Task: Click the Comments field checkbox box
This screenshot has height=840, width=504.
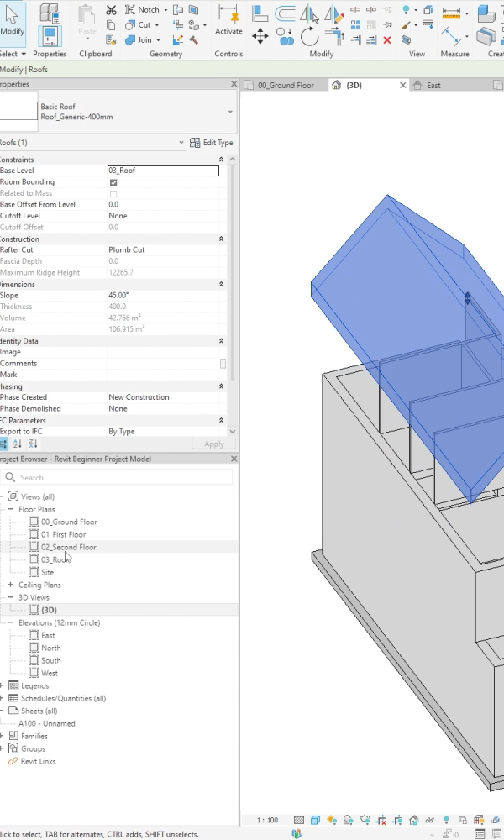Action: coord(223,364)
